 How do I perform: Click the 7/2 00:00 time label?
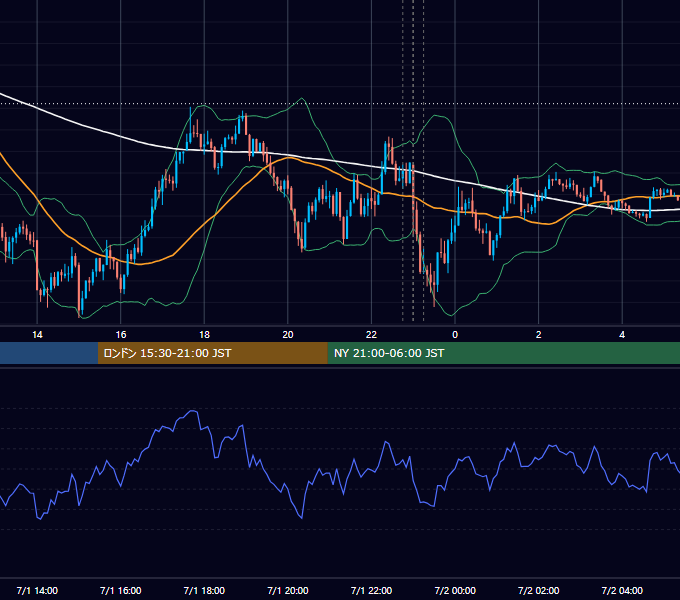click(455, 590)
